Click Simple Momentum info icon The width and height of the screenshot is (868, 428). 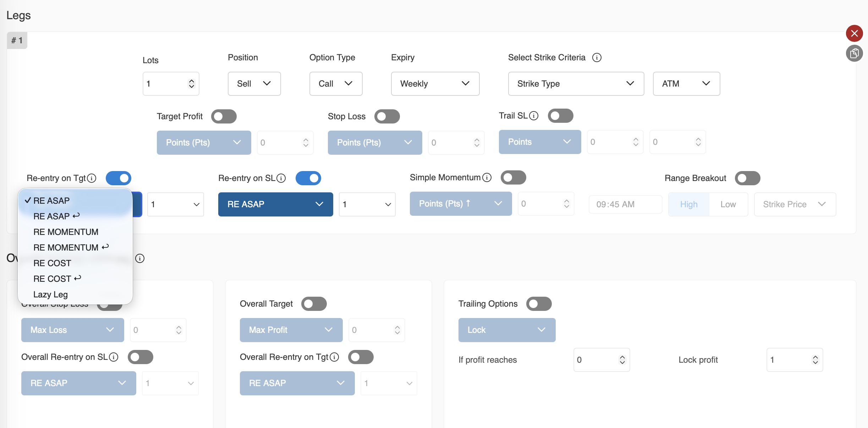pyautogui.click(x=487, y=177)
